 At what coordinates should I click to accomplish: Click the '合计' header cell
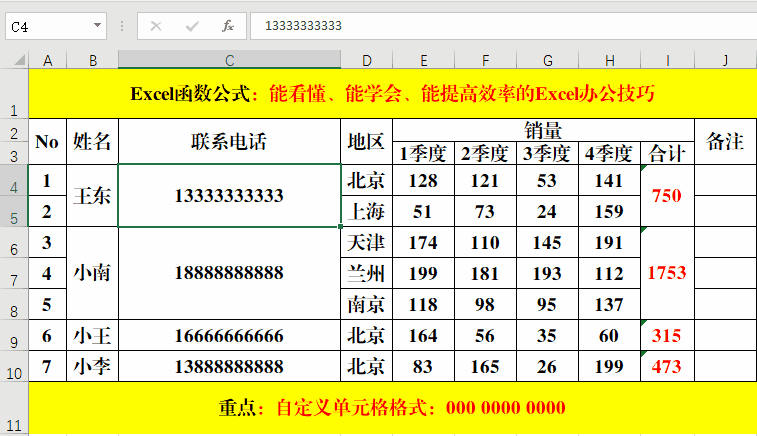(667, 153)
